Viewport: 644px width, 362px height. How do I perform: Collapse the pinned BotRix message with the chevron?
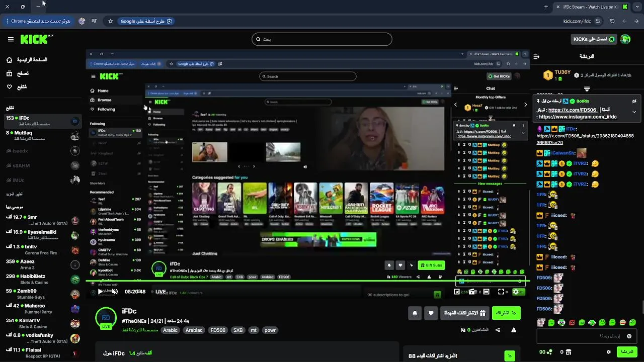pos(634,112)
